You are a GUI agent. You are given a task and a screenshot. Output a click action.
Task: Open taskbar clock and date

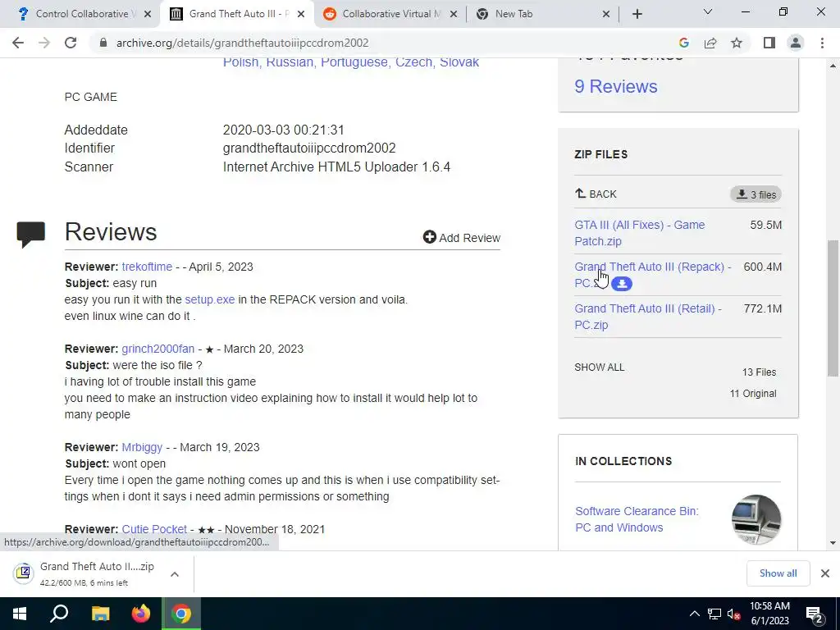tap(769, 614)
